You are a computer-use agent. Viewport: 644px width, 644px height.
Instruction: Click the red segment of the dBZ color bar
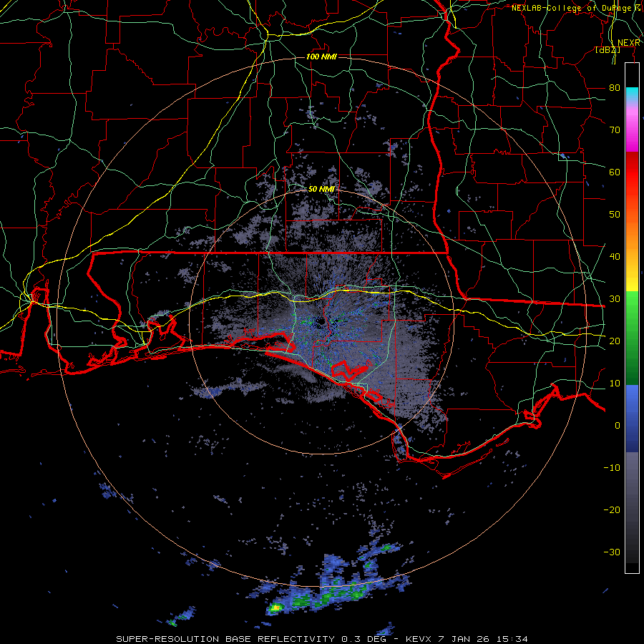pyautogui.click(x=632, y=172)
